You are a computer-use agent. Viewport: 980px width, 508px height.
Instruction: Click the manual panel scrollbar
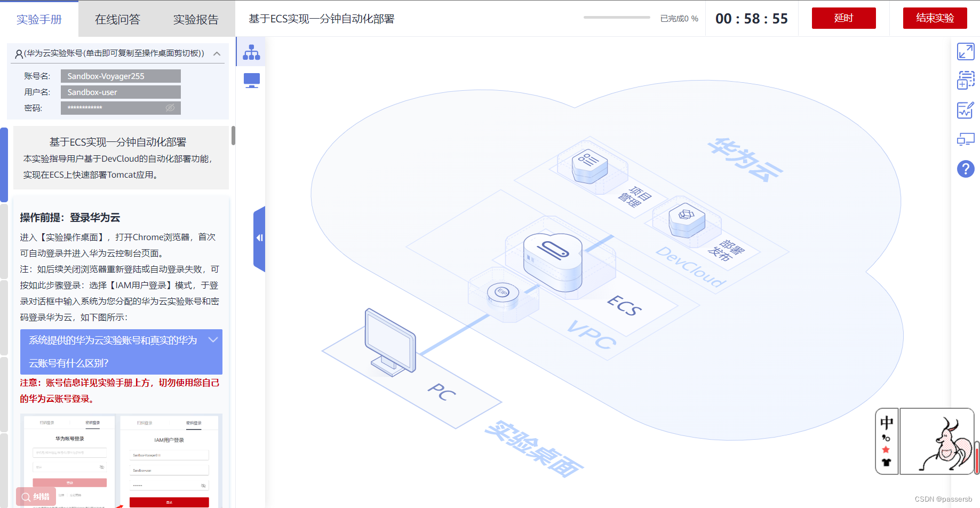point(233,136)
